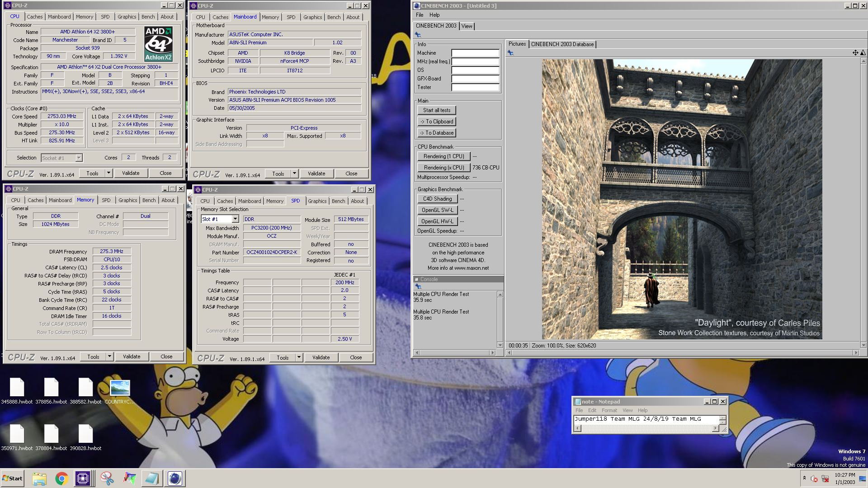Click the Tester input field
The height and width of the screenshot is (488, 868).
pyautogui.click(x=475, y=87)
